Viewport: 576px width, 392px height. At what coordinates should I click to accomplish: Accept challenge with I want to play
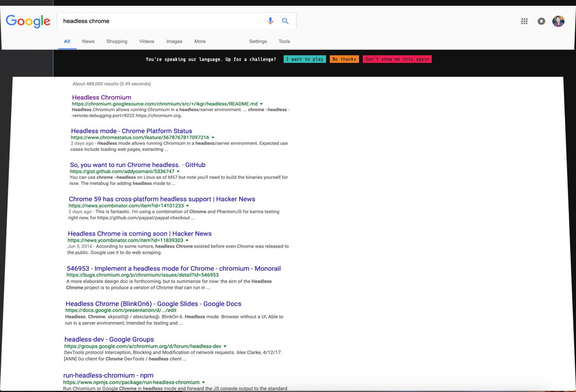(x=304, y=59)
